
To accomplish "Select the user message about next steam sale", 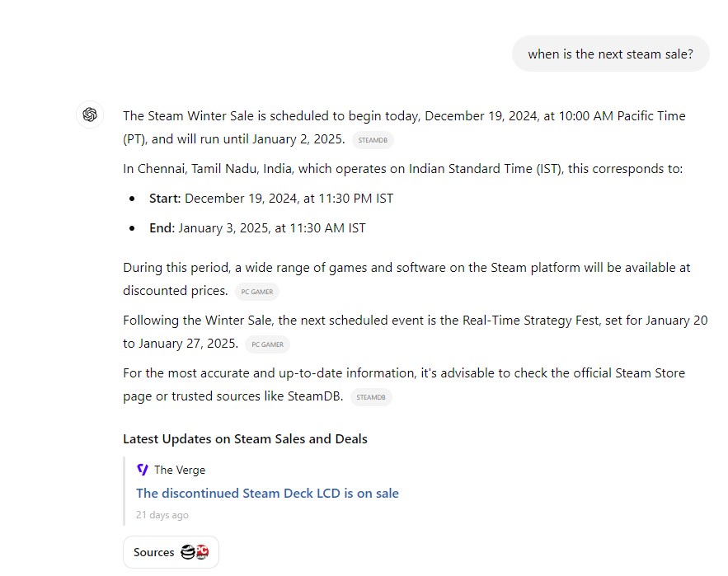I will click(x=610, y=54).
